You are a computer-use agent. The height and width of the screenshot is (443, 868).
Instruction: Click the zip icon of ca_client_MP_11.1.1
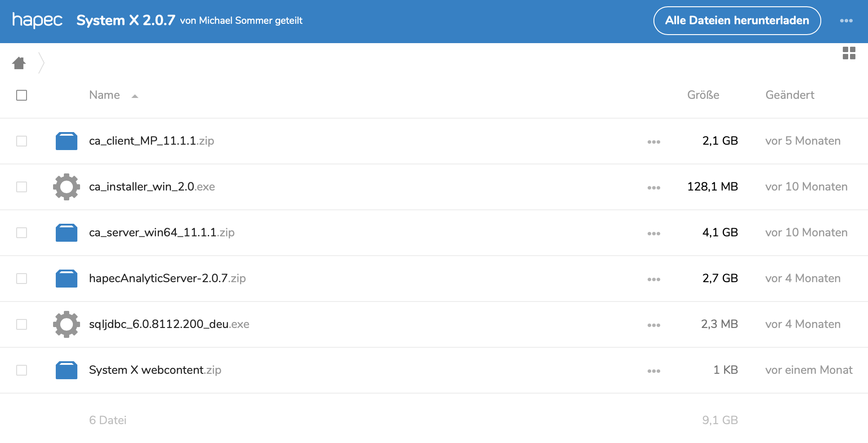click(67, 141)
